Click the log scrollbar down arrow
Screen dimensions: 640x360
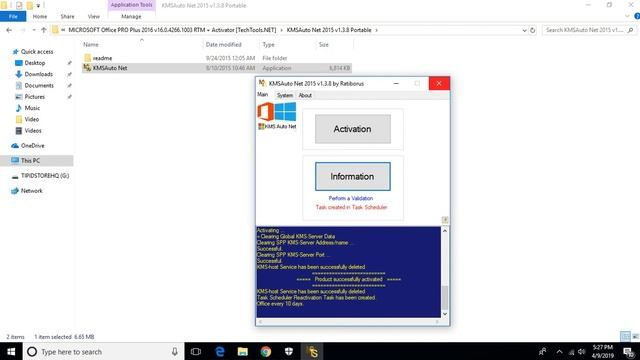click(445, 314)
